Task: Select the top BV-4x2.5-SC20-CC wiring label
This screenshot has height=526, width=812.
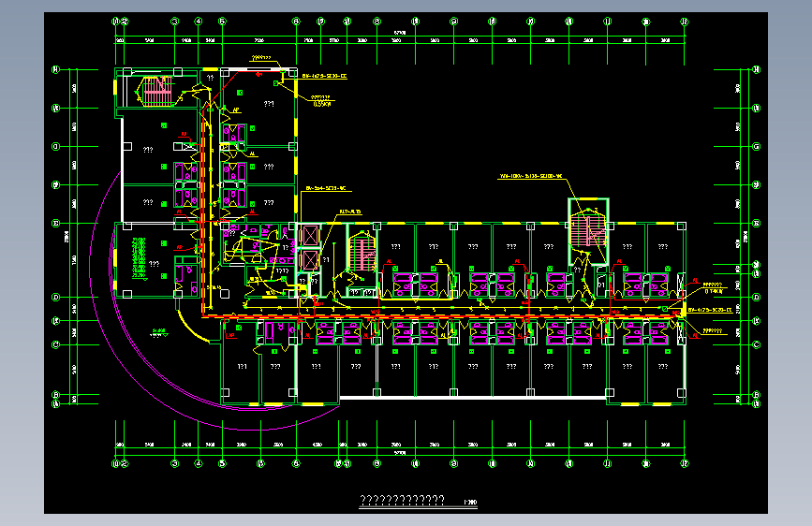Action: (x=325, y=76)
